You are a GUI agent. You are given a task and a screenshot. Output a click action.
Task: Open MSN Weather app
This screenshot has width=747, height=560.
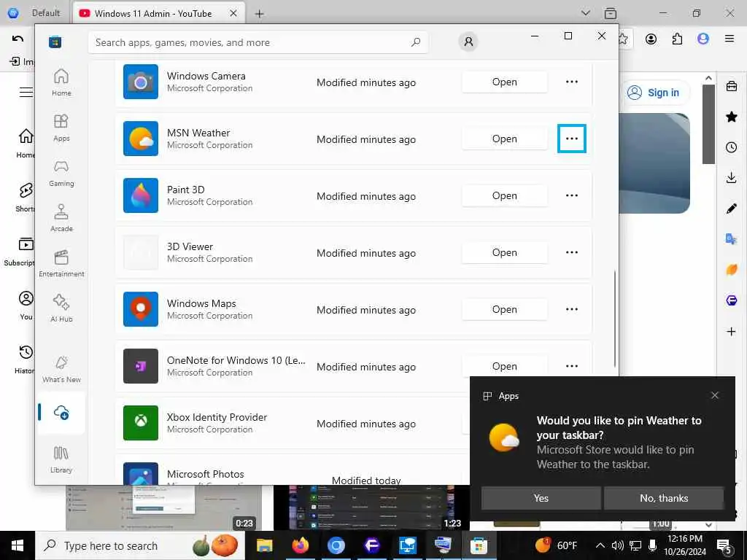tap(505, 139)
